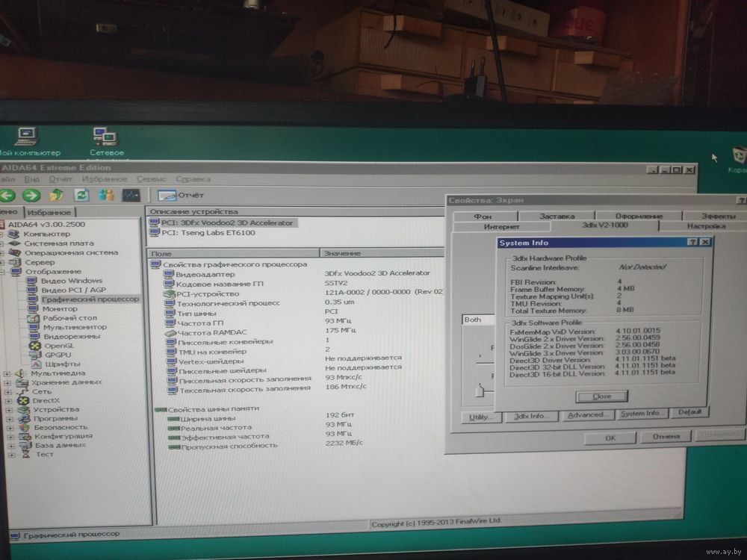Select PCI: Tseng Labs ET6100 device
The height and width of the screenshot is (560, 747).
pyautogui.click(x=203, y=233)
